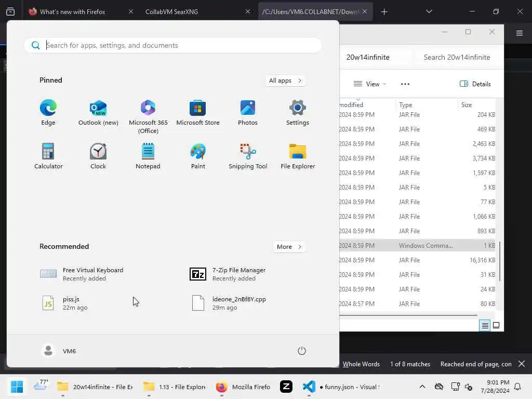Launch the Photos app
Image resolution: width=532 pixels, height=399 pixels.
(248, 113)
